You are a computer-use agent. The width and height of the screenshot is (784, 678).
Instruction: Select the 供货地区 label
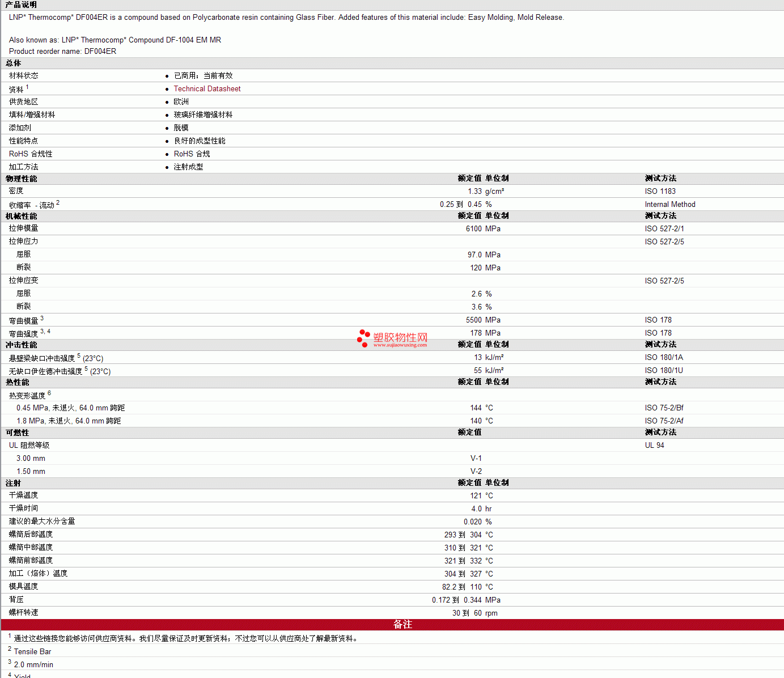click(x=24, y=102)
